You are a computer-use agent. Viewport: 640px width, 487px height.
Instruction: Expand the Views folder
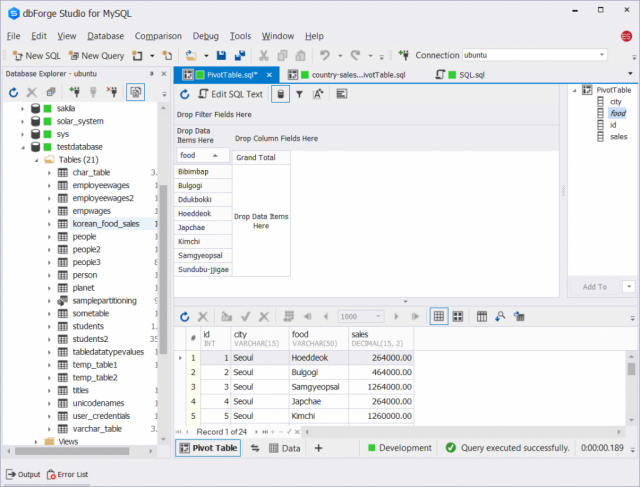[36, 442]
